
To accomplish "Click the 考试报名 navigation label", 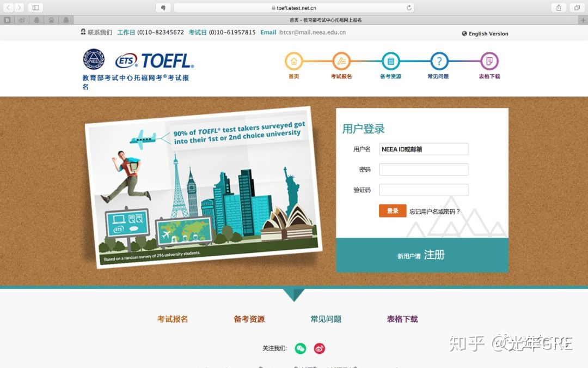I will (341, 76).
